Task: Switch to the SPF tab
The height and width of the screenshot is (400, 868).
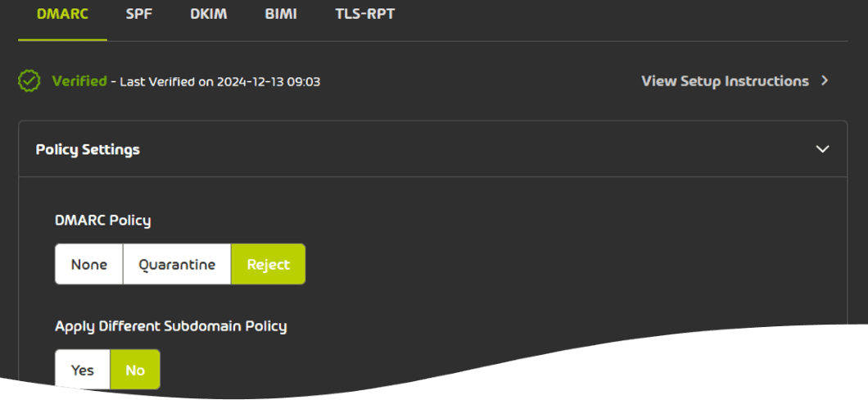Action: (140, 14)
